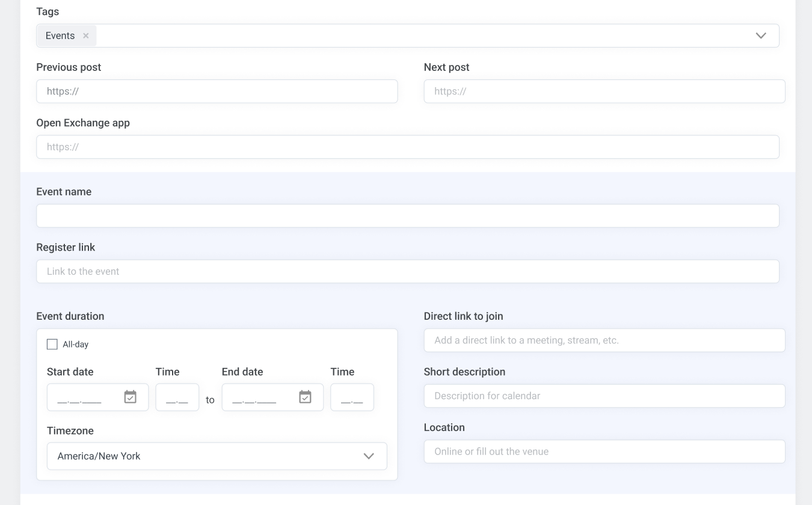Click the End date input

pos(259,397)
